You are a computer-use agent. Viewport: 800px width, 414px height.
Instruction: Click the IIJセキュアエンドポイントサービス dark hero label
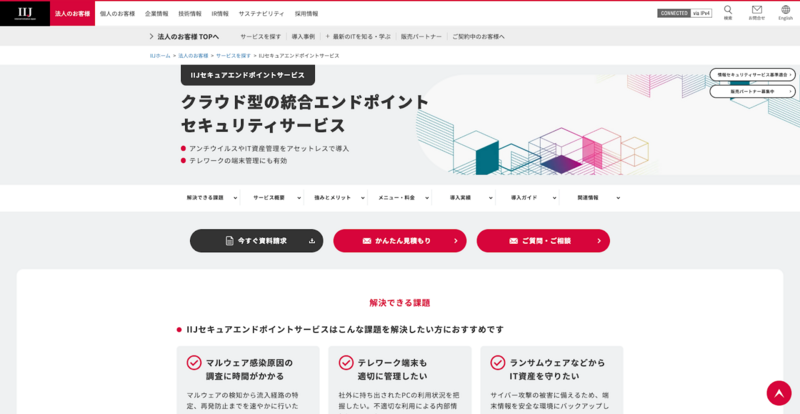click(x=248, y=75)
